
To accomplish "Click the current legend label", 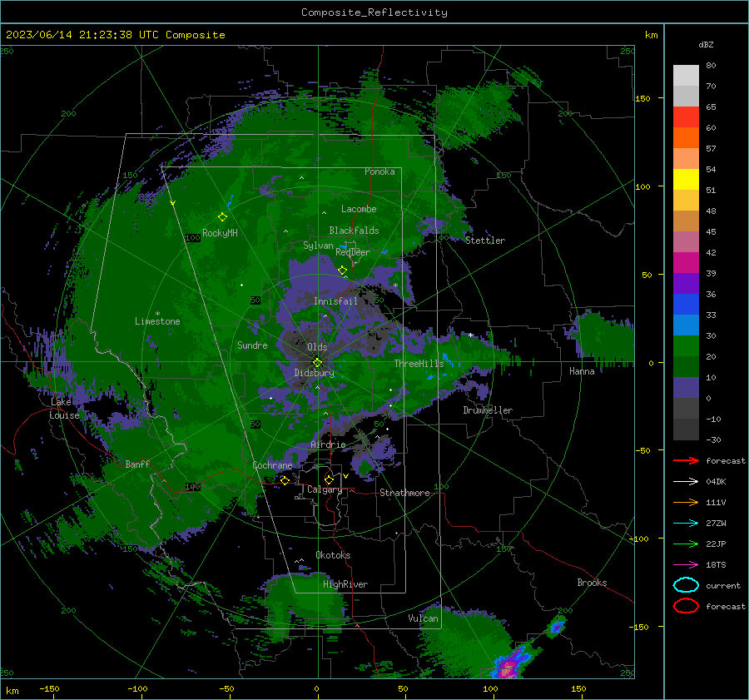I will coord(723,585).
